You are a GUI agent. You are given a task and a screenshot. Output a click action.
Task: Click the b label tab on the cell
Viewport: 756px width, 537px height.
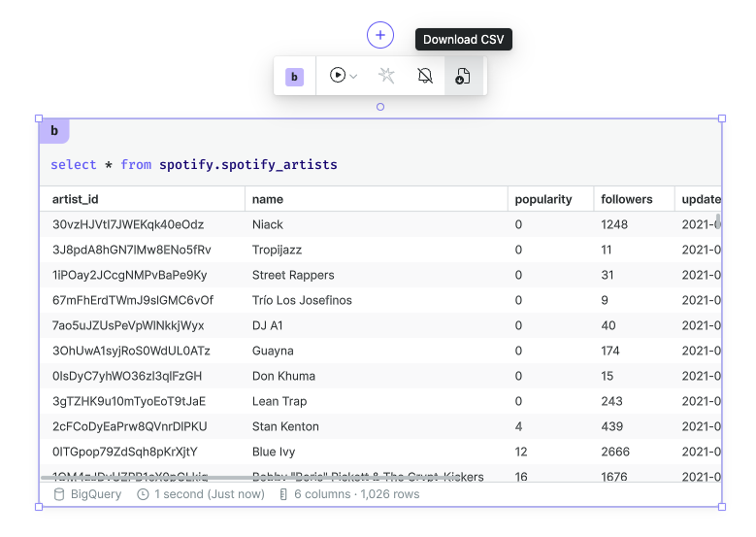(x=54, y=131)
